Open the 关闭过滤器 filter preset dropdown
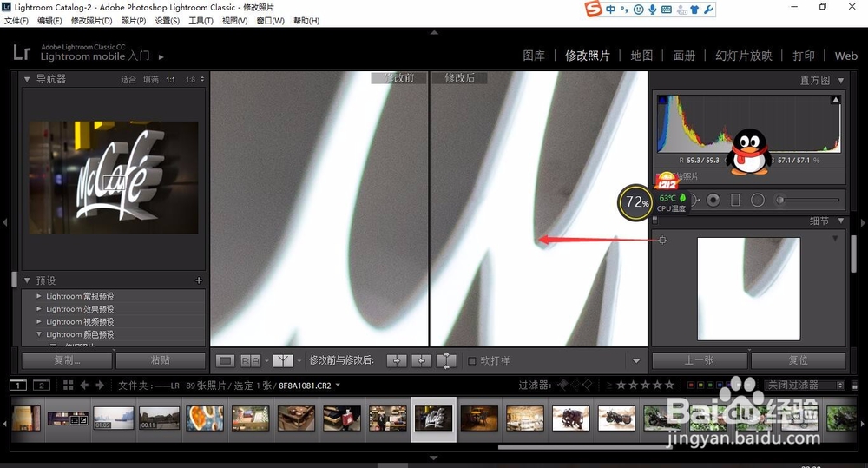Viewport: 868px width, 468px height. coord(805,385)
